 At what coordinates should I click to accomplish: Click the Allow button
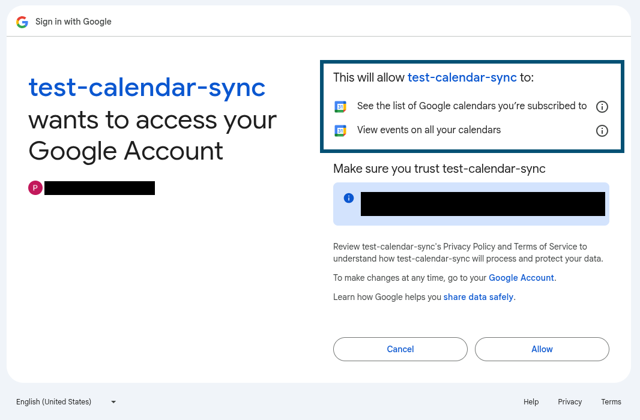pos(542,349)
